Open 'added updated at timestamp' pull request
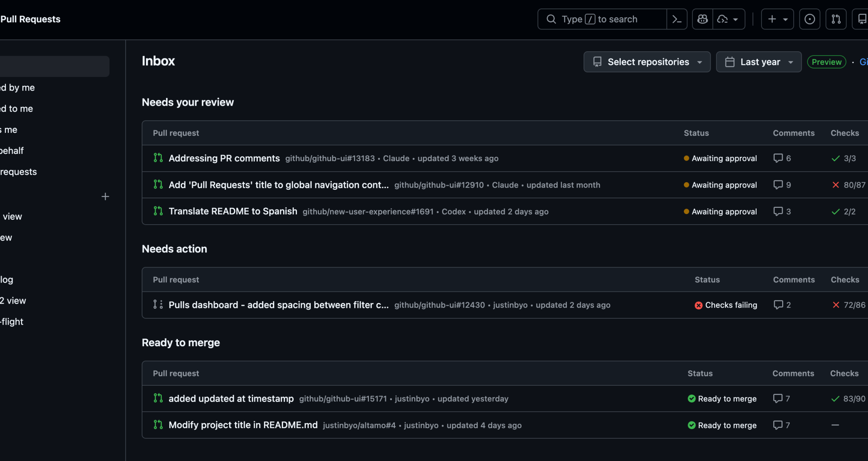Screen dimensions: 868x461 231,398
